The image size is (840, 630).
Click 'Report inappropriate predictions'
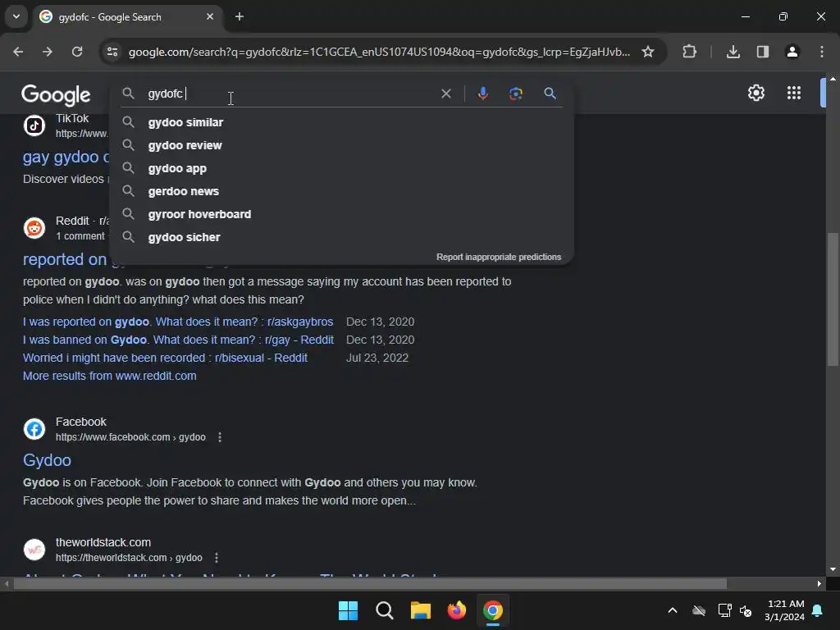coord(499,257)
